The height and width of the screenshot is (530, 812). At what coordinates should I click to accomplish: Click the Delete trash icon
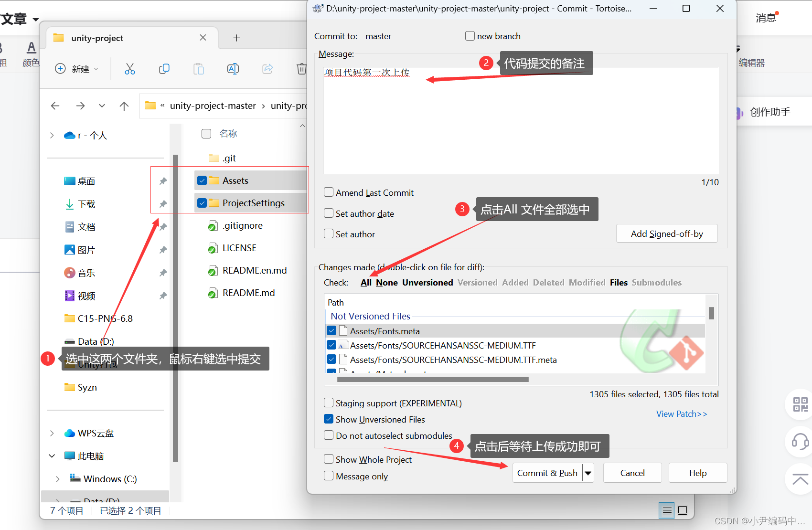point(301,68)
